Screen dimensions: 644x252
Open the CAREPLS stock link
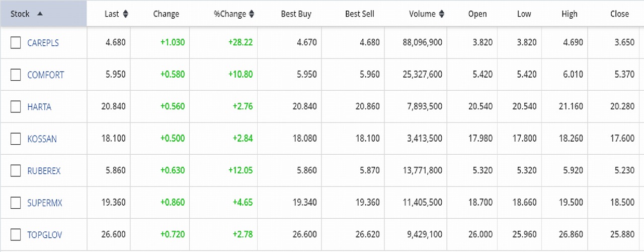[43, 43]
